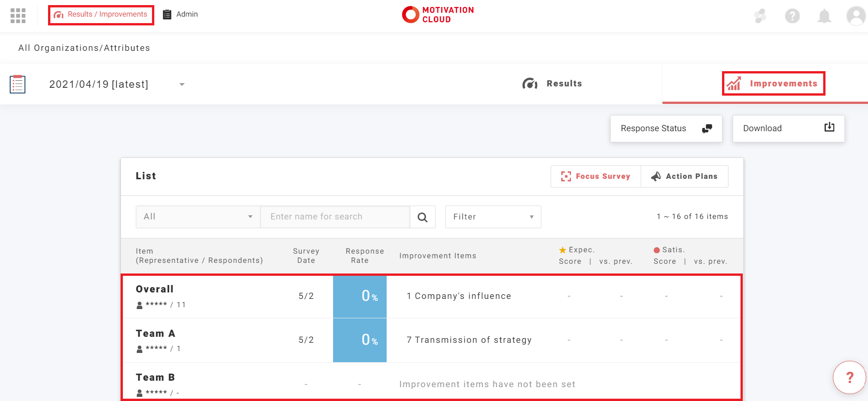Click the Download button
The width and height of the screenshot is (868, 401).
788,128
